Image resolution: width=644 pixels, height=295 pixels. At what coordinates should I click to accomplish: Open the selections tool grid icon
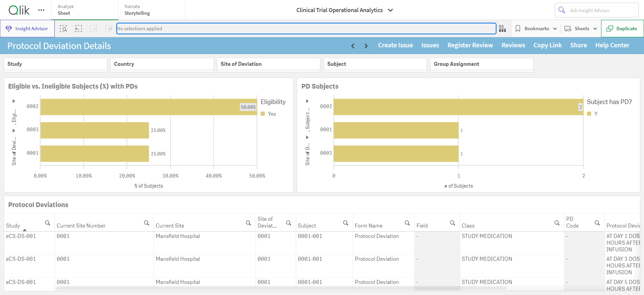[502, 29]
